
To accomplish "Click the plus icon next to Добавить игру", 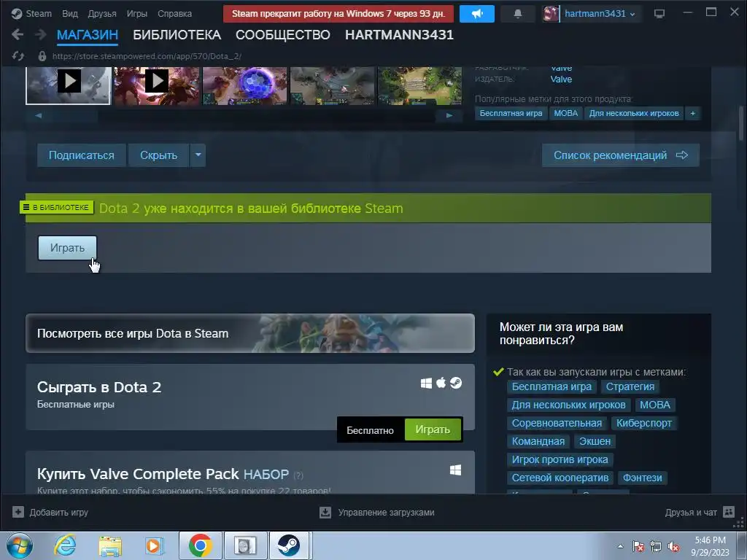I will point(18,512).
